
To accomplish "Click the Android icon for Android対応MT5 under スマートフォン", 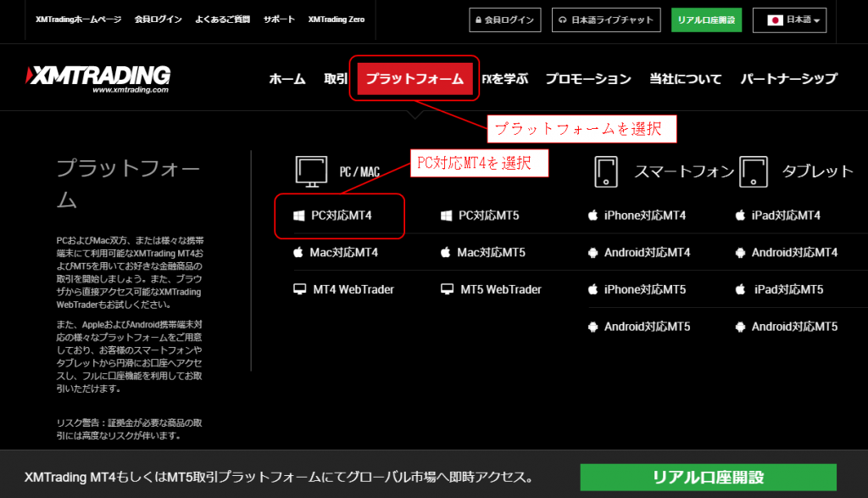I will (593, 327).
